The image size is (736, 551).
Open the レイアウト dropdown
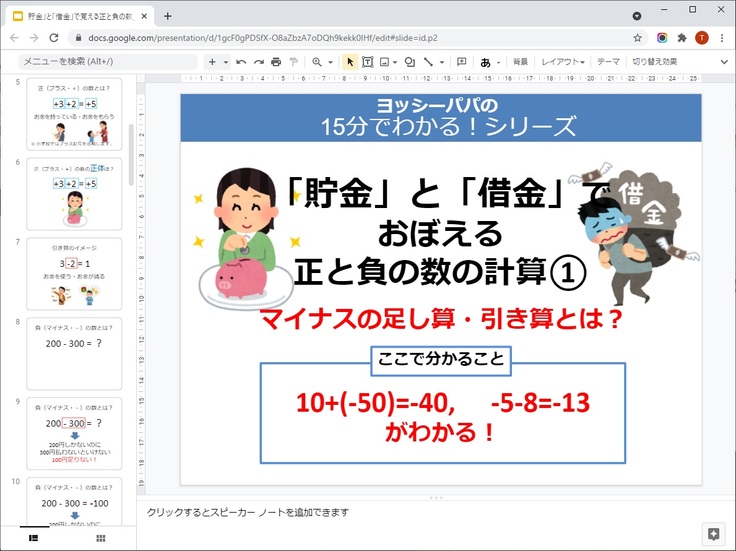[x=563, y=62]
